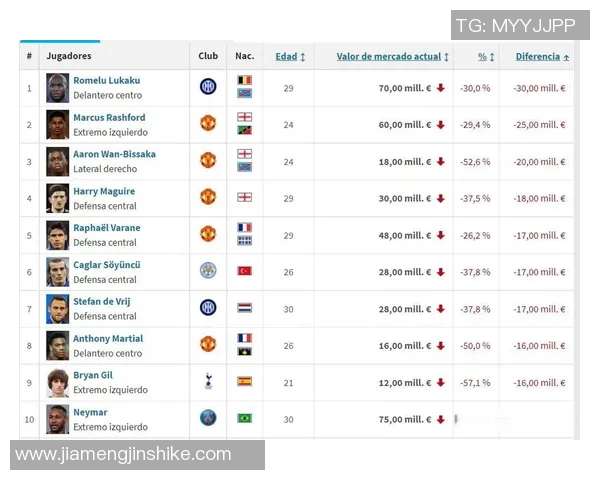Open Harry Maguire player profile link

(x=104, y=191)
